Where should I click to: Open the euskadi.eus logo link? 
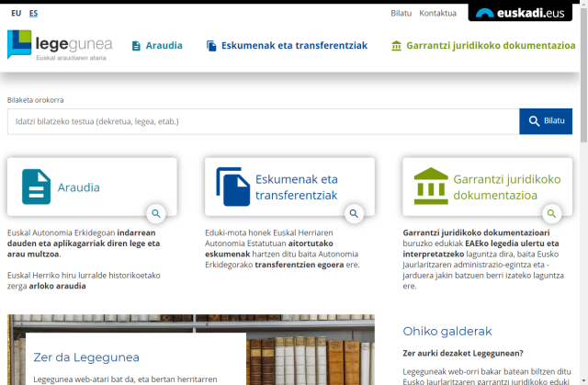[520, 13]
